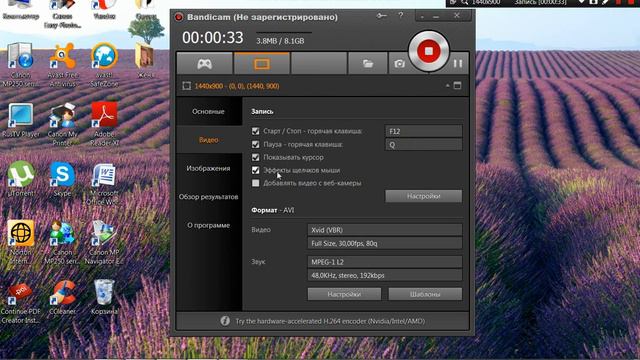Image resolution: width=640 pixels, height=360 pixels.
Task: Open the Обзор результатов tab
Action: click(x=209, y=197)
